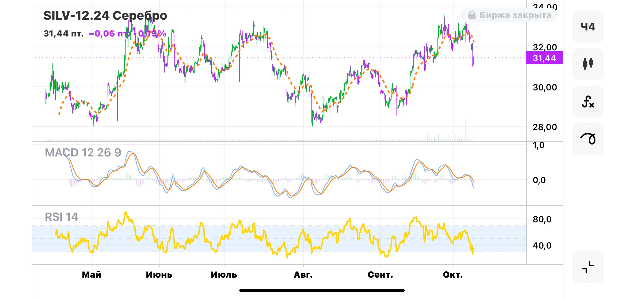Tap the Июнь label on time axis
This screenshot has width=644, height=298.
pyautogui.click(x=159, y=275)
